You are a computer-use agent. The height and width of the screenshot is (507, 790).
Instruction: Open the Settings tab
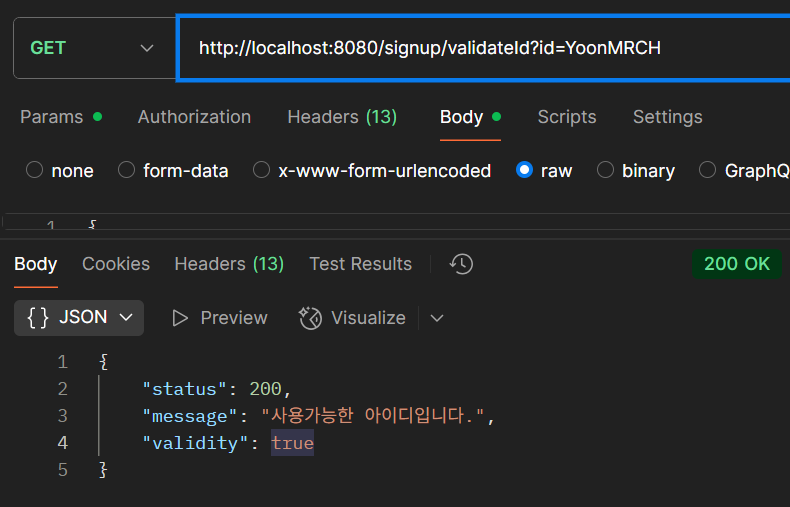(668, 117)
